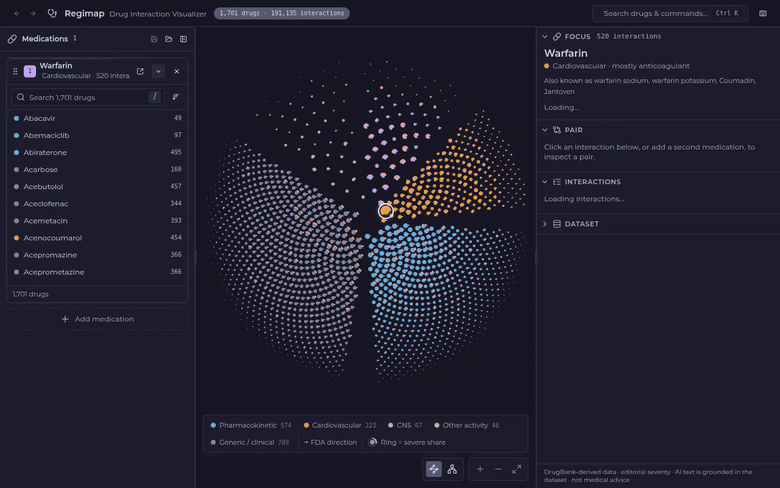780x488 pixels.
Task: Select Abacavir from the drug list
Action: (97, 118)
